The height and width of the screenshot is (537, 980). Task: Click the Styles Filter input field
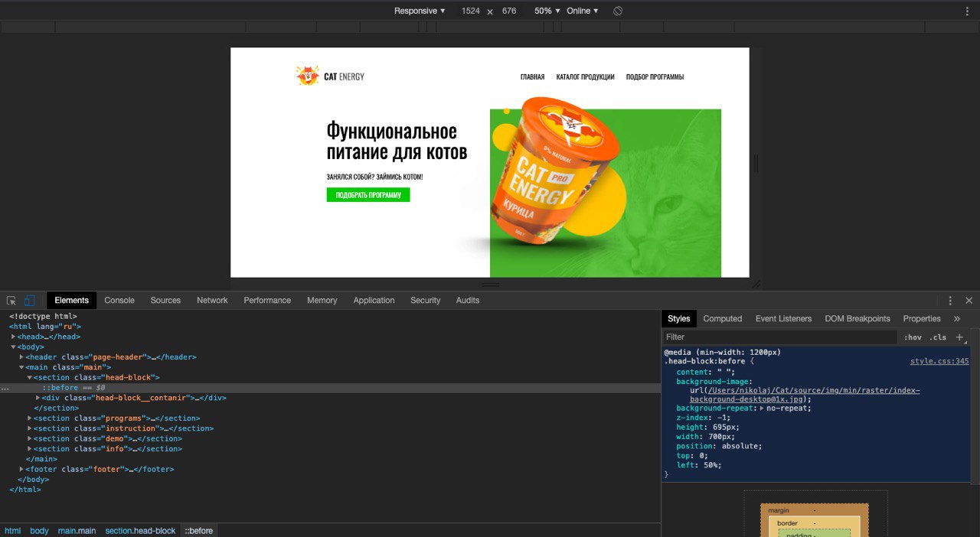click(779, 337)
